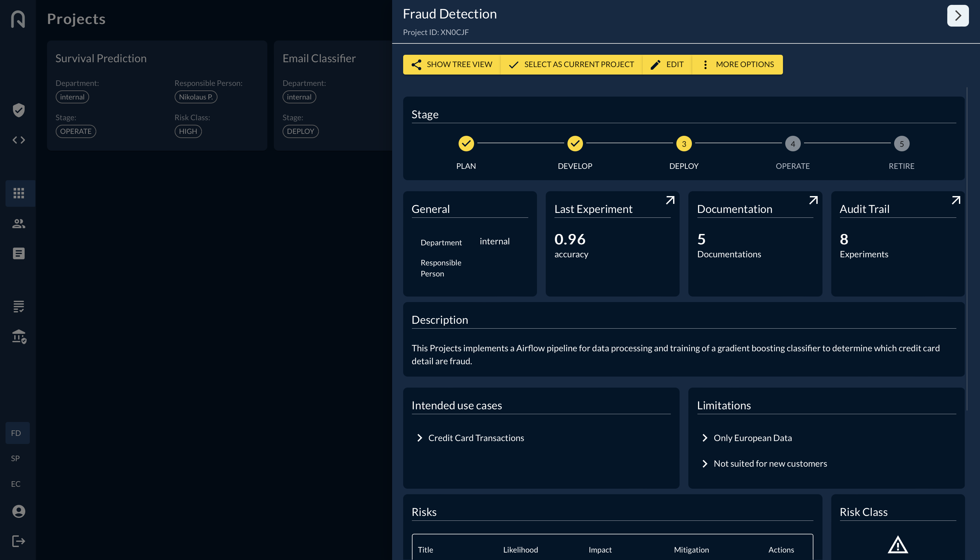
Task: Open the More Options menu
Action: [x=737, y=64]
